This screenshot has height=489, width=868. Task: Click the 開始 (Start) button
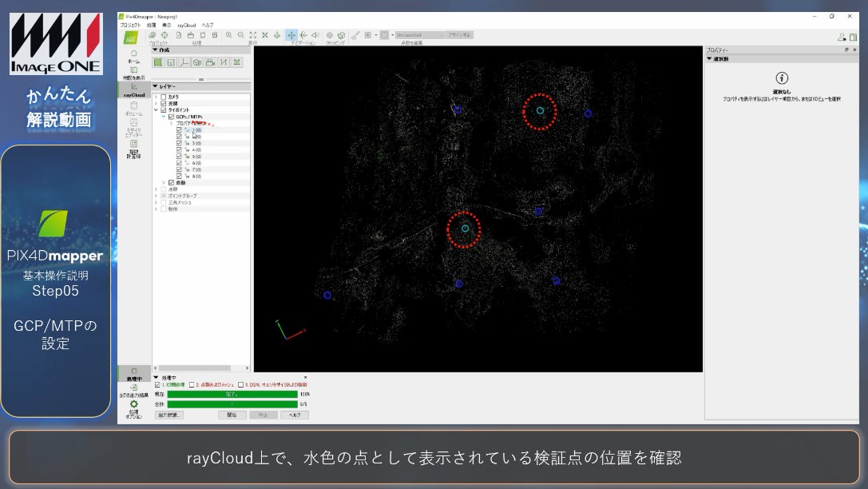click(232, 415)
